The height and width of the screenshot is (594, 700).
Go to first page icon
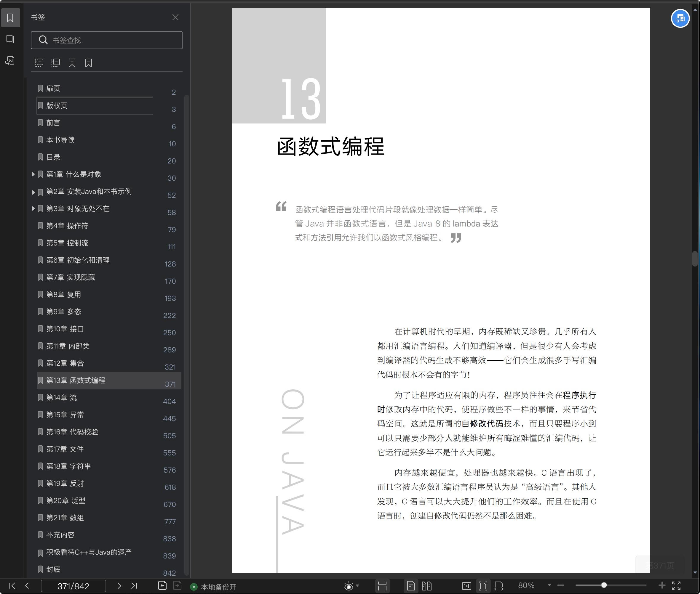(x=12, y=586)
